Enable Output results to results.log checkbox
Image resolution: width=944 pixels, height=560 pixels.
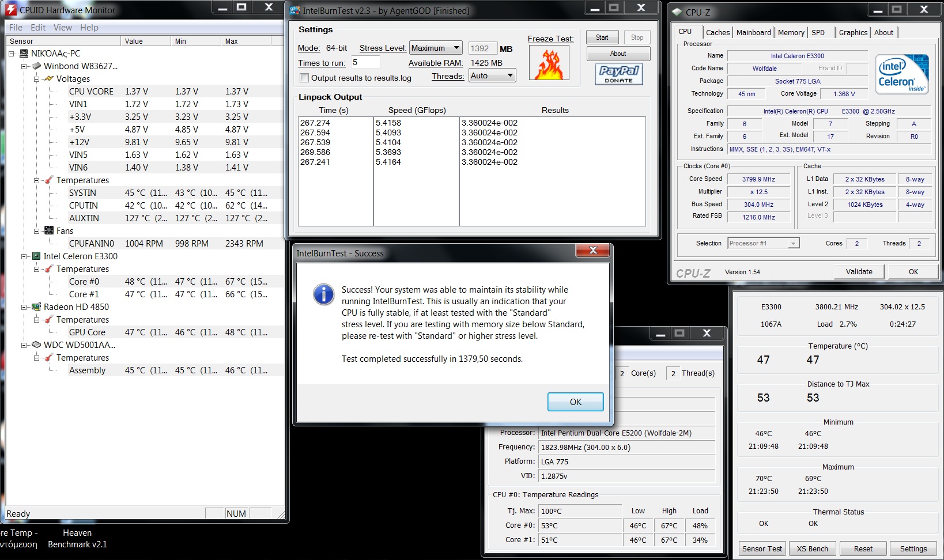click(x=304, y=78)
